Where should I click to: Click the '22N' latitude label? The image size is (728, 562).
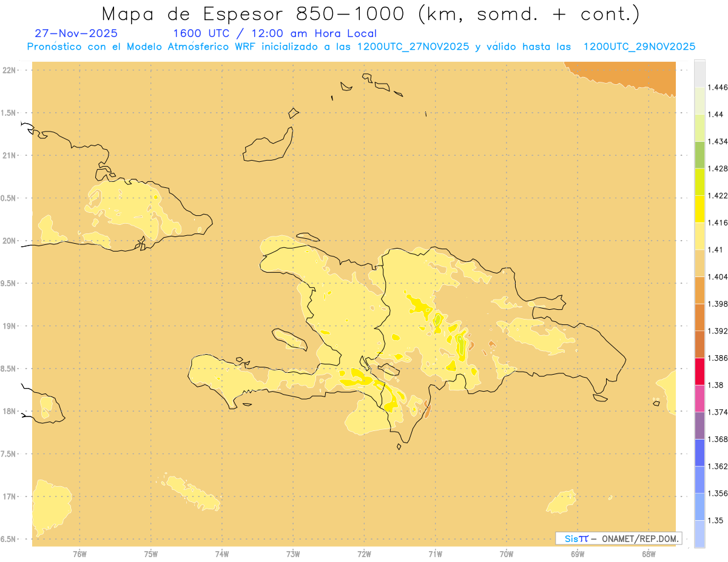tap(9, 70)
